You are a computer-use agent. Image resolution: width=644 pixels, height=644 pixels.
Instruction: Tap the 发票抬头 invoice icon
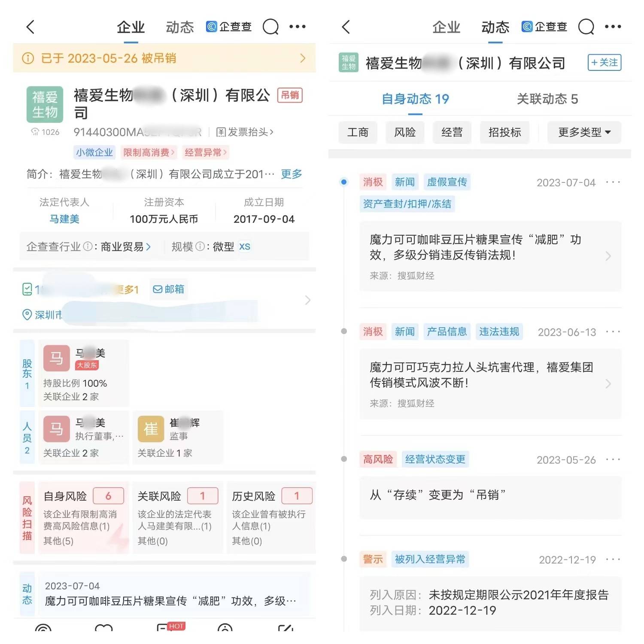click(x=221, y=132)
